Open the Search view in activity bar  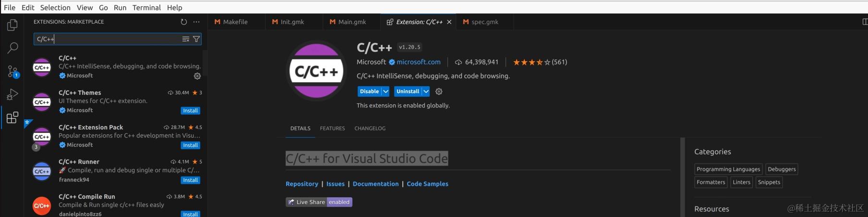[12, 48]
